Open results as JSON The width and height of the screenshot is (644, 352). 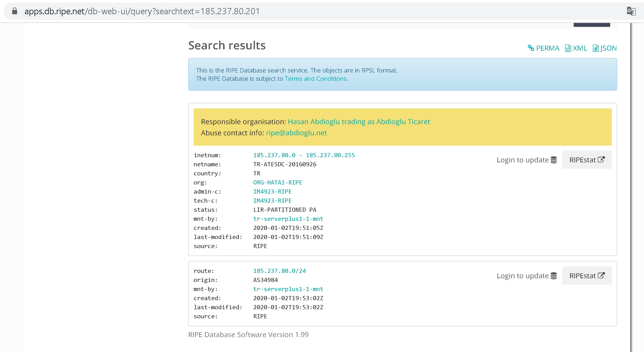[605, 48]
